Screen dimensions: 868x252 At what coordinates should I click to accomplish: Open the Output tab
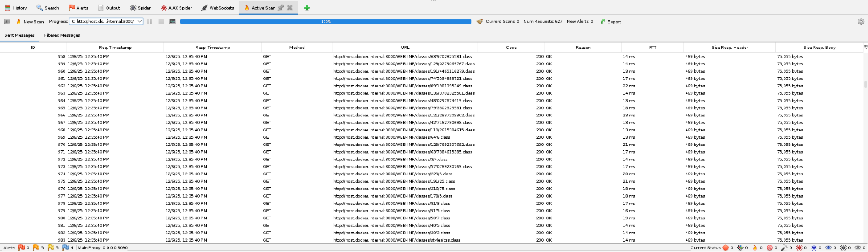(109, 8)
